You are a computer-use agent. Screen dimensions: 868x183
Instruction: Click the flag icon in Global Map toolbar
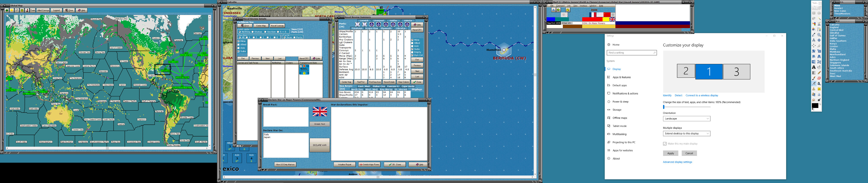pyautogui.click(x=17, y=10)
